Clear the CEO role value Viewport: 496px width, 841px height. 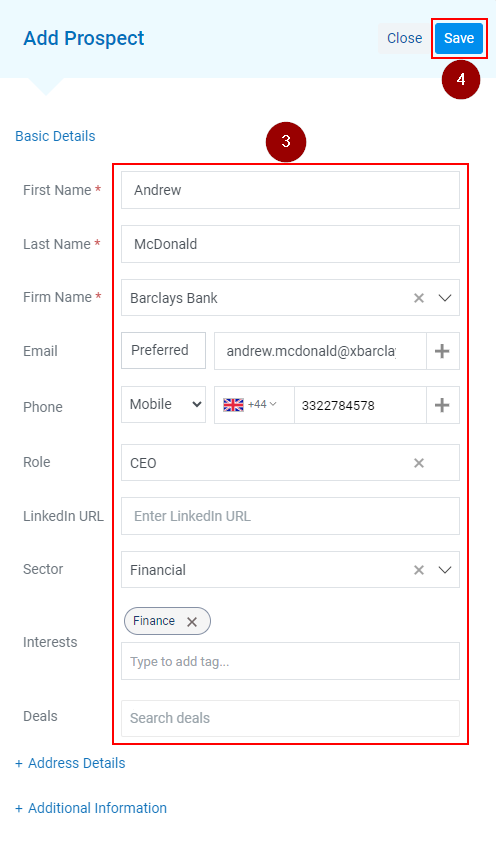point(419,463)
